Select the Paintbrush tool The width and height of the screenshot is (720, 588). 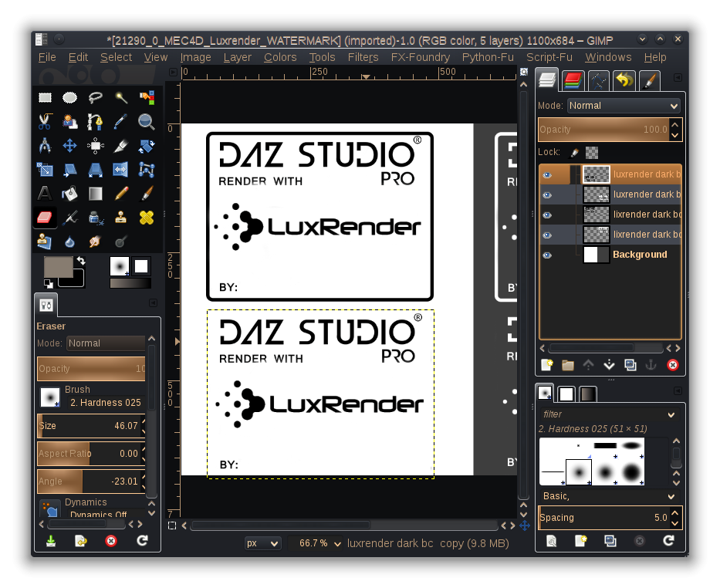tap(146, 194)
